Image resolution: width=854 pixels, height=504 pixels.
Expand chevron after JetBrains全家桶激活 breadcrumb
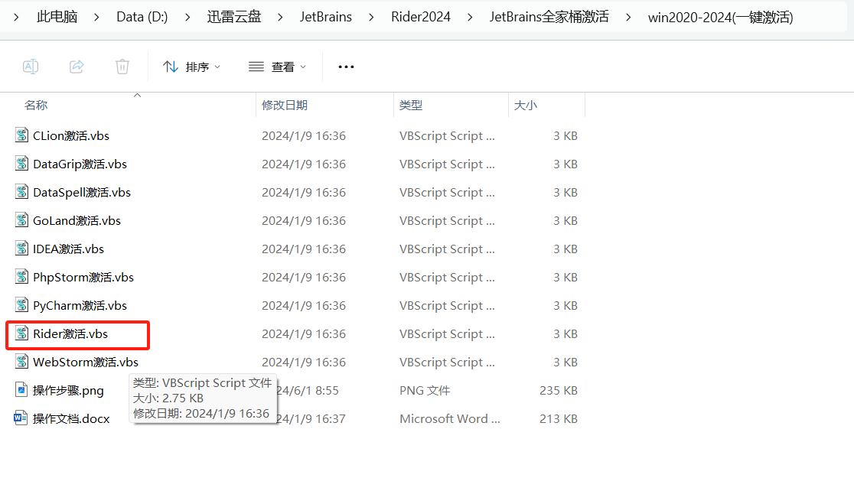[x=628, y=18]
